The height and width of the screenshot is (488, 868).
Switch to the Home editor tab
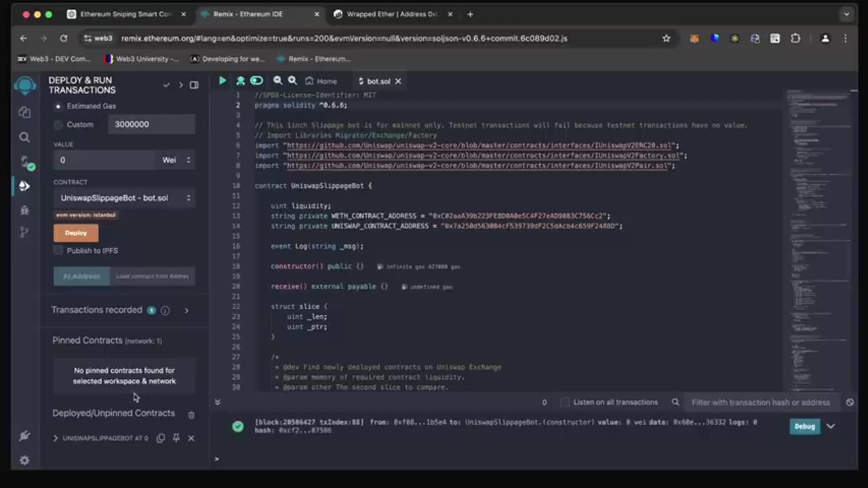[x=321, y=81]
